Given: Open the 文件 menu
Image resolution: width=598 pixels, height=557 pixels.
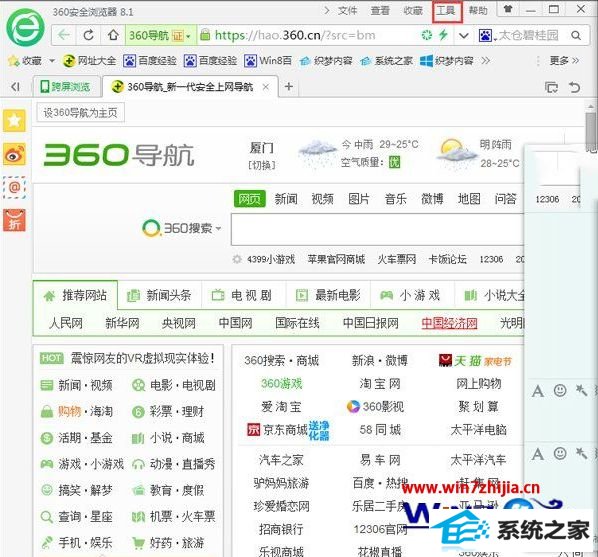Looking at the screenshot, I should click(x=347, y=10).
